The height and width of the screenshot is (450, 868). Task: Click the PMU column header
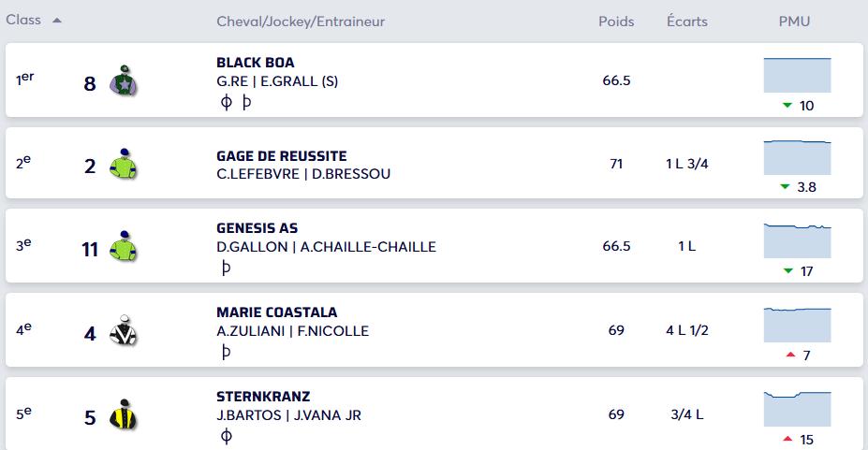click(794, 22)
